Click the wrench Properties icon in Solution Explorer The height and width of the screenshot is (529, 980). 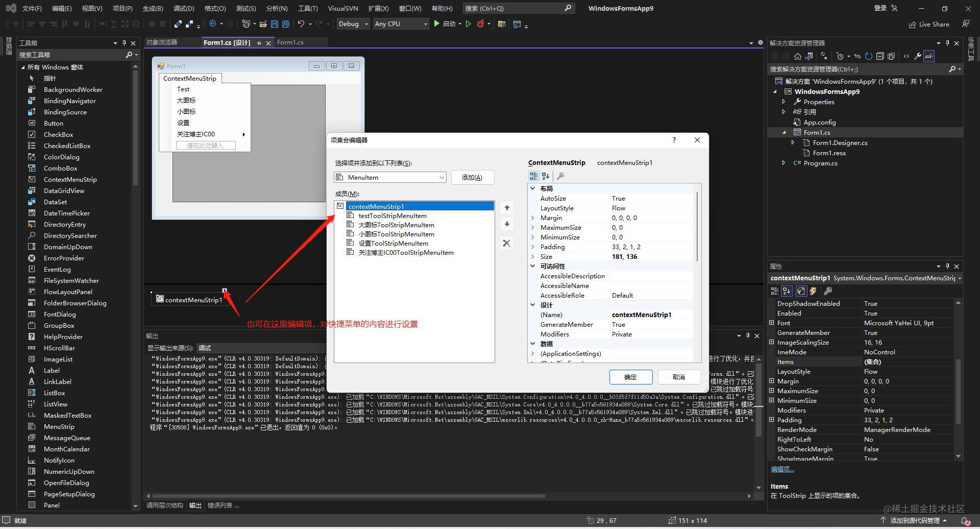(x=918, y=56)
